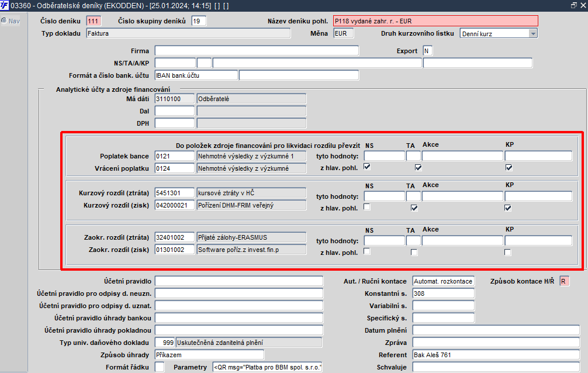This screenshot has height=373, width=588.
Task: Click the application logo icon in title bar
Action: [5, 5]
